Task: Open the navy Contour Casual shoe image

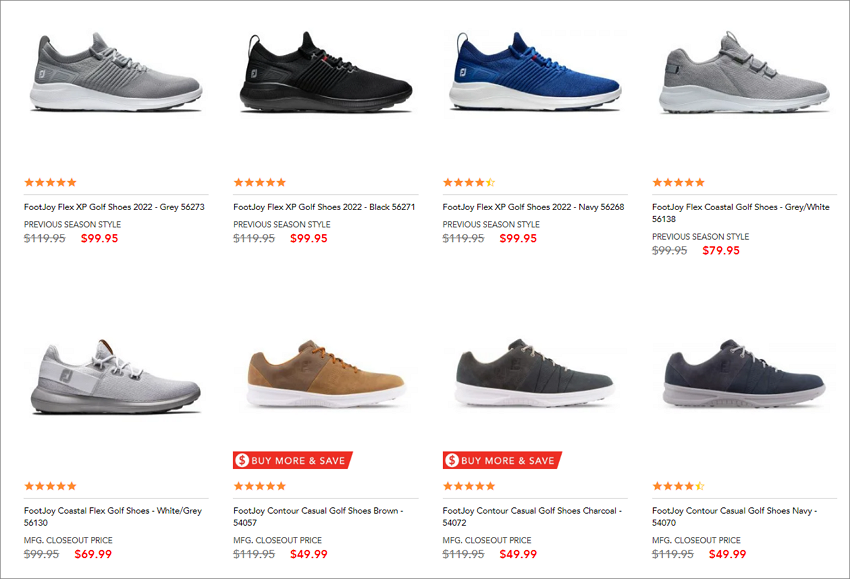Action: (744, 374)
